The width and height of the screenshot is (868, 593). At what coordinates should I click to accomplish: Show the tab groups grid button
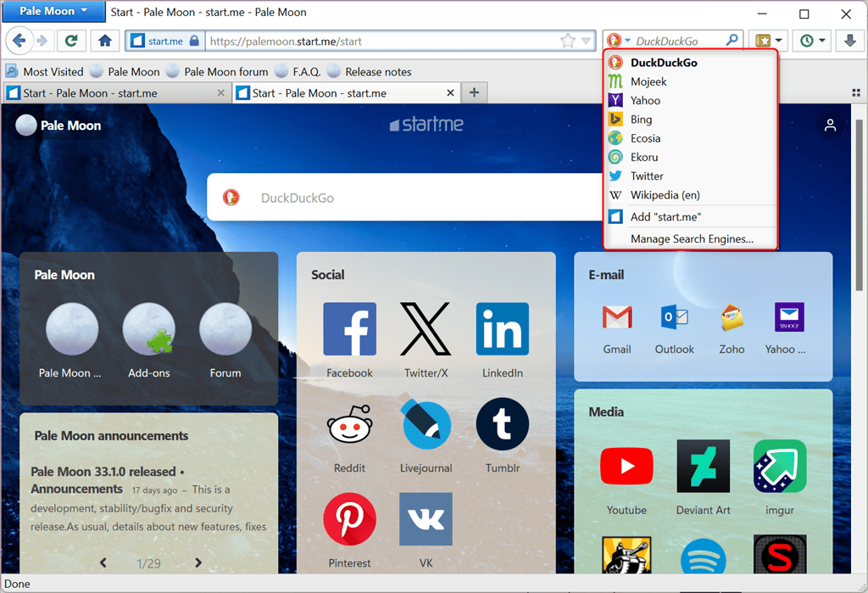(x=856, y=92)
